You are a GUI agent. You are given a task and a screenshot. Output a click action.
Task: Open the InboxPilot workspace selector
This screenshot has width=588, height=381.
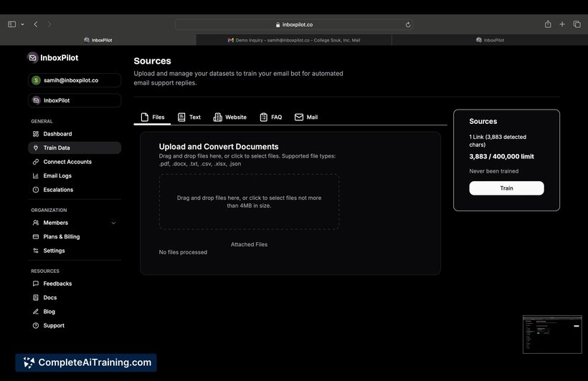coord(75,100)
